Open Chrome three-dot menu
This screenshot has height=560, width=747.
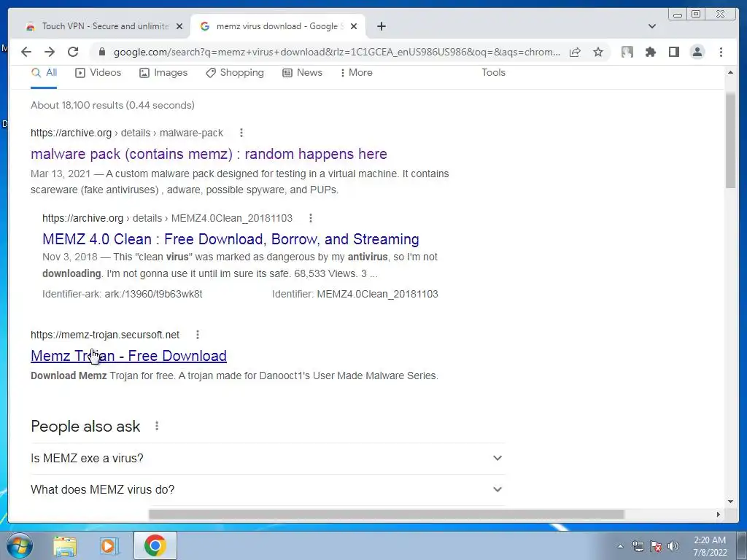(x=721, y=52)
